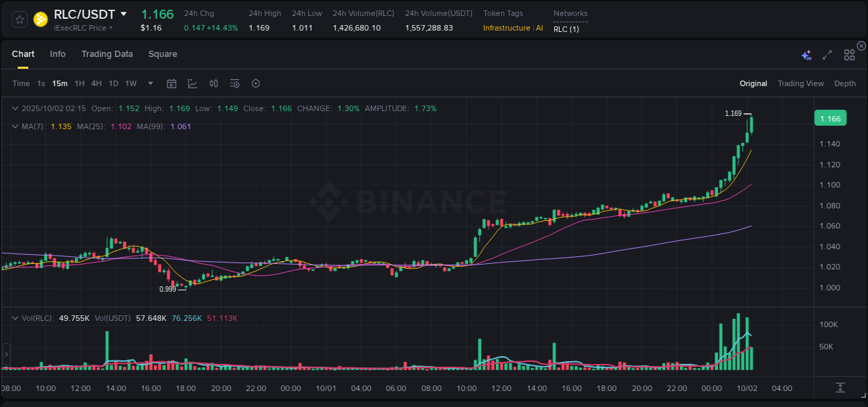Click the AI assistant sparkle icon
Screen dimensions: 868x407
pos(806,54)
